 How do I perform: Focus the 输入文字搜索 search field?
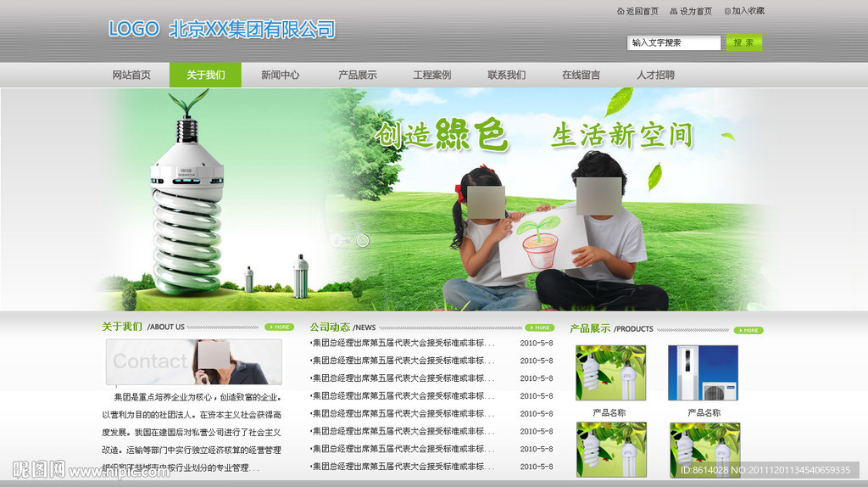pos(674,42)
